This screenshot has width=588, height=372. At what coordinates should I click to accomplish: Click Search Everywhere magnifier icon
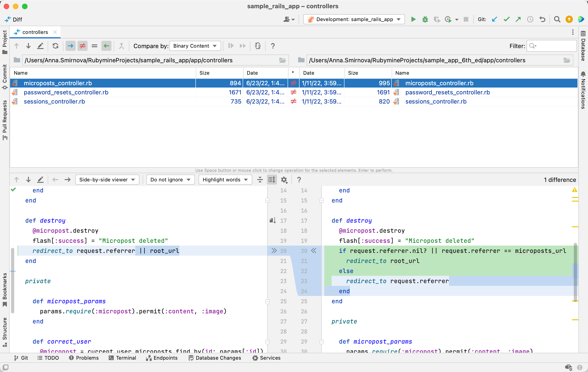(557, 19)
